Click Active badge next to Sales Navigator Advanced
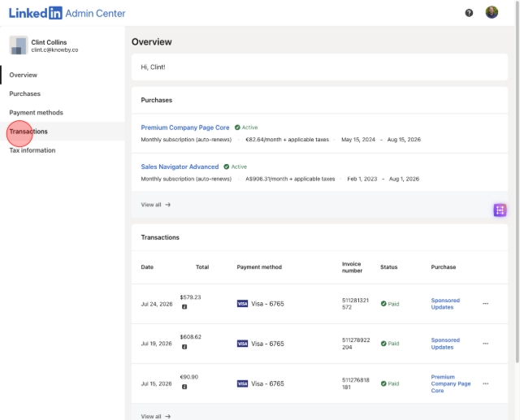520x420 pixels. tap(235, 167)
